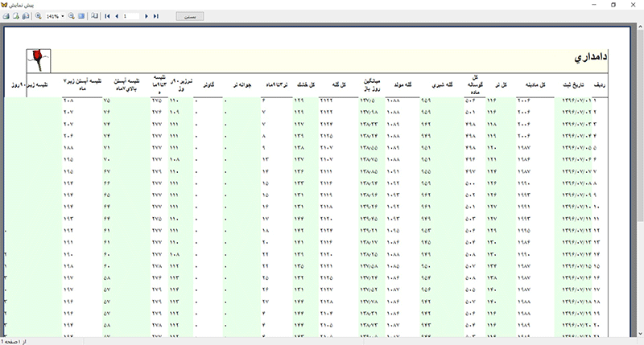
Task: Click the گله مولد value in row 9
Action: click(393, 195)
